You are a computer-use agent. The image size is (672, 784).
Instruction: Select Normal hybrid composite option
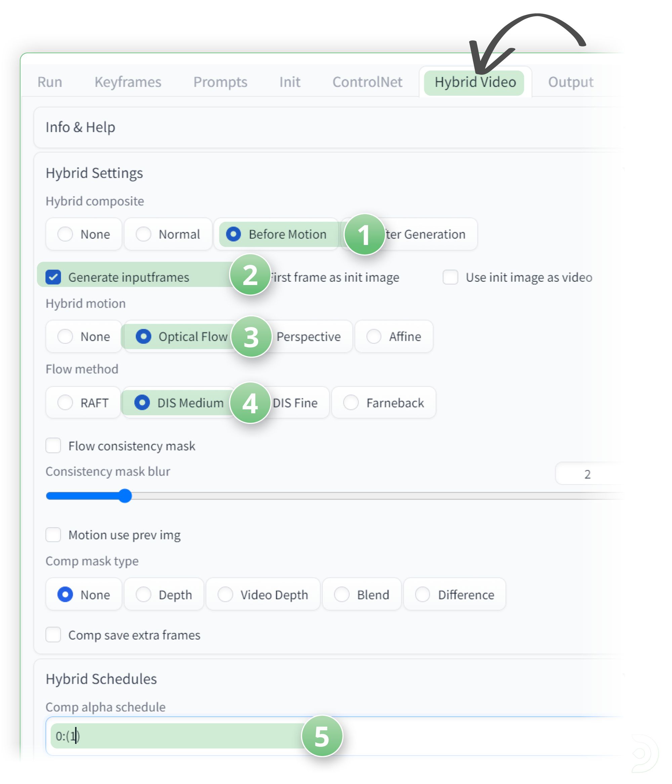(143, 234)
